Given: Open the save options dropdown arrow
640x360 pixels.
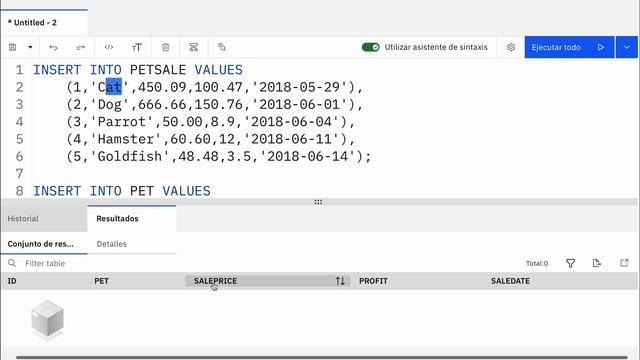Looking at the screenshot, I should 30,47.
